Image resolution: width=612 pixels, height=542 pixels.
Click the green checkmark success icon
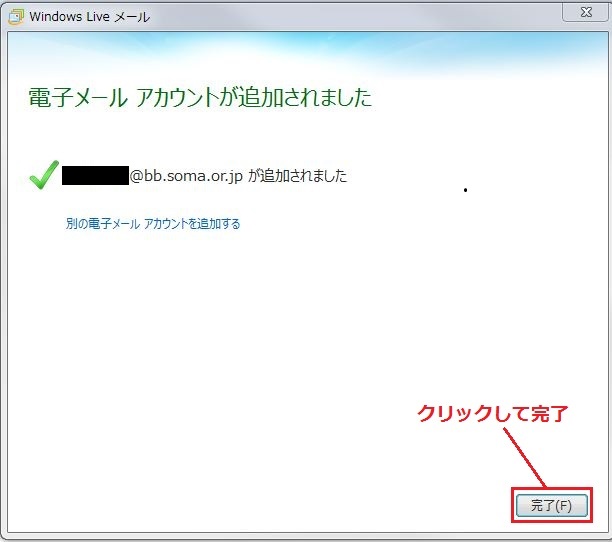click(44, 175)
